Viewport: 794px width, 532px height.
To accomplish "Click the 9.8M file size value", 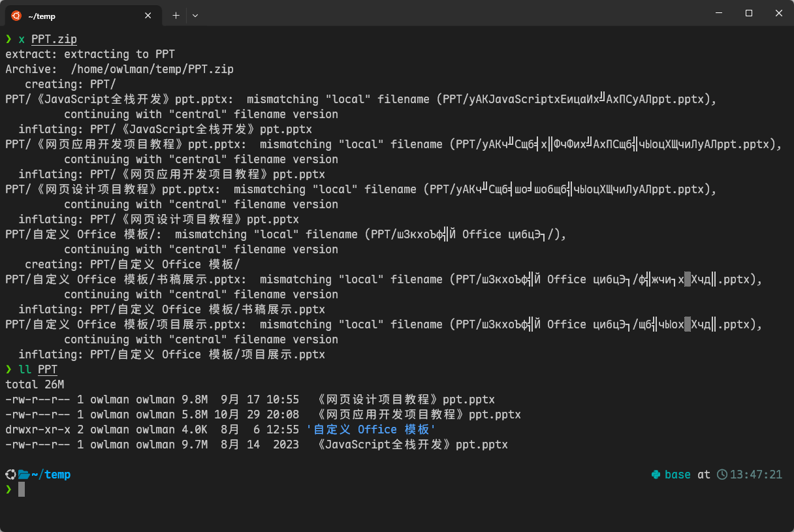I will click(195, 399).
